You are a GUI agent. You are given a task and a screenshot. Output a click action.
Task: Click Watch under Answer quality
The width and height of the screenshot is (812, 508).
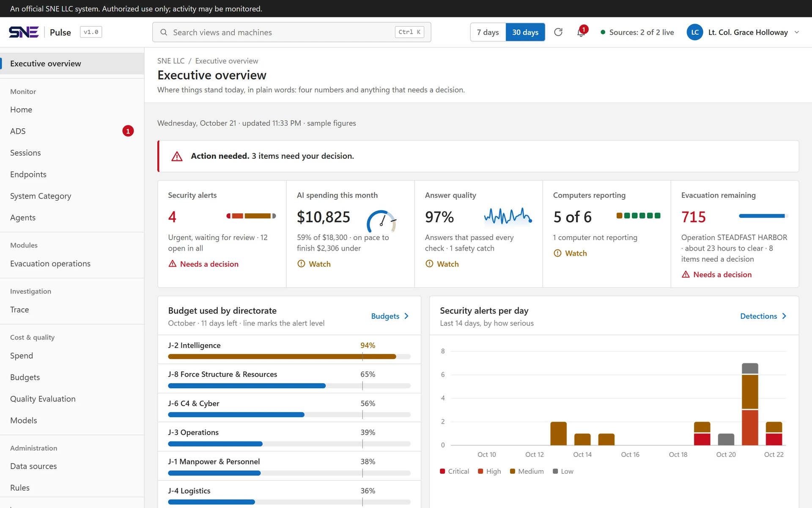(x=442, y=264)
